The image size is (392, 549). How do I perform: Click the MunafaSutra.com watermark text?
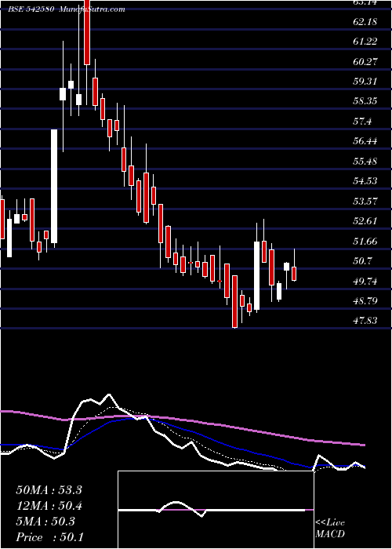point(92,9)
